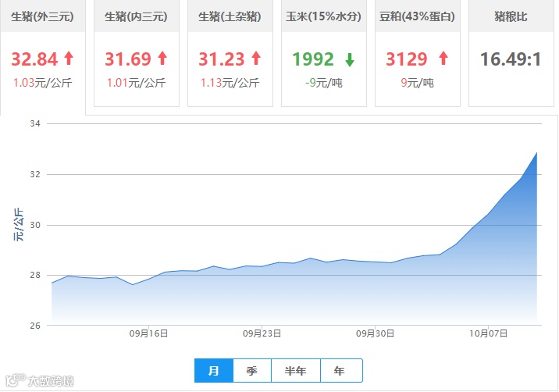Click the 1992 corn price value

[313, 59]
